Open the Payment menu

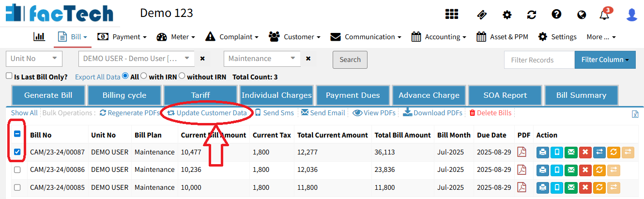[122, 37]
